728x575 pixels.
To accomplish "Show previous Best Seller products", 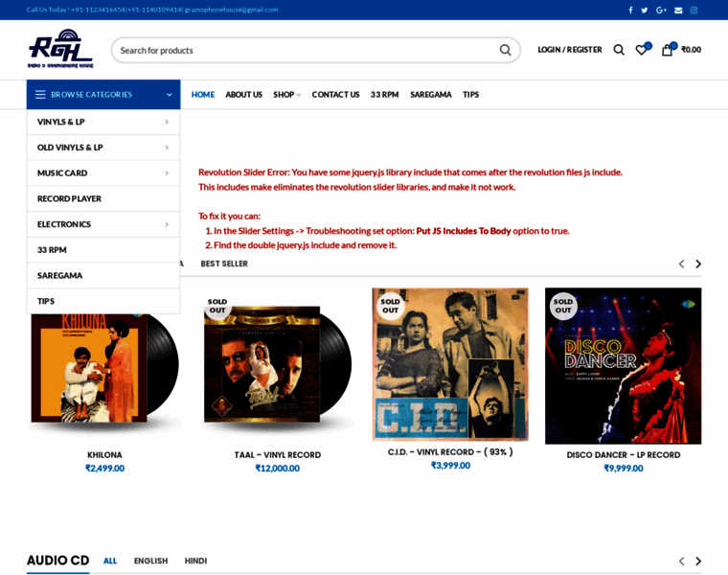I will (681, 264).
